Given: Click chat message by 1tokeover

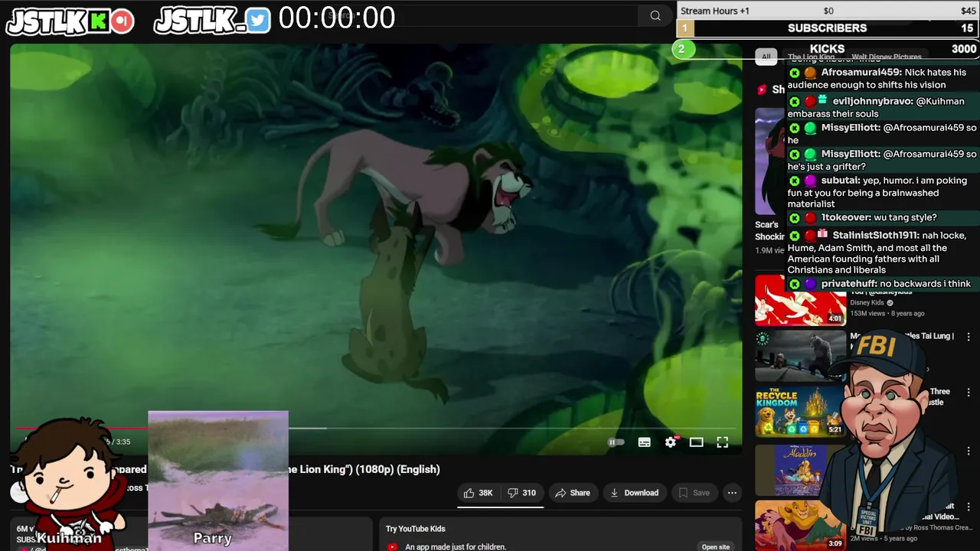Looking at the screenshot, I should click(882, 217).
